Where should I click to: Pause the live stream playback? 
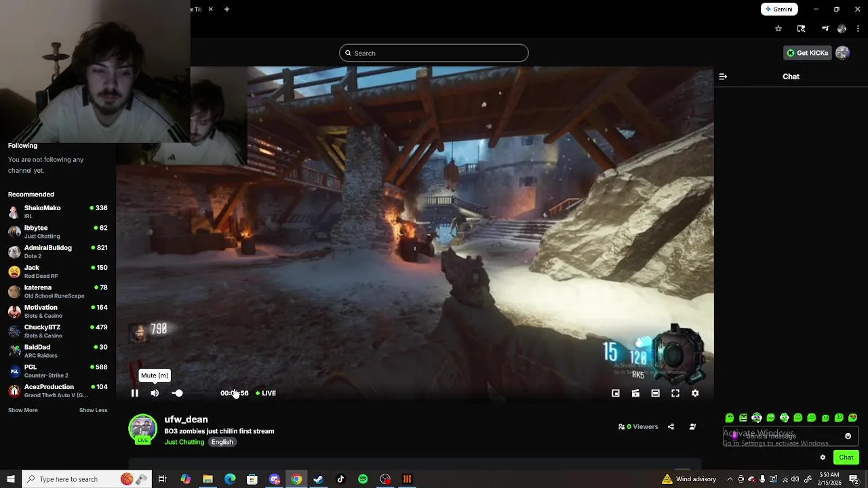[x=134, y=393]
